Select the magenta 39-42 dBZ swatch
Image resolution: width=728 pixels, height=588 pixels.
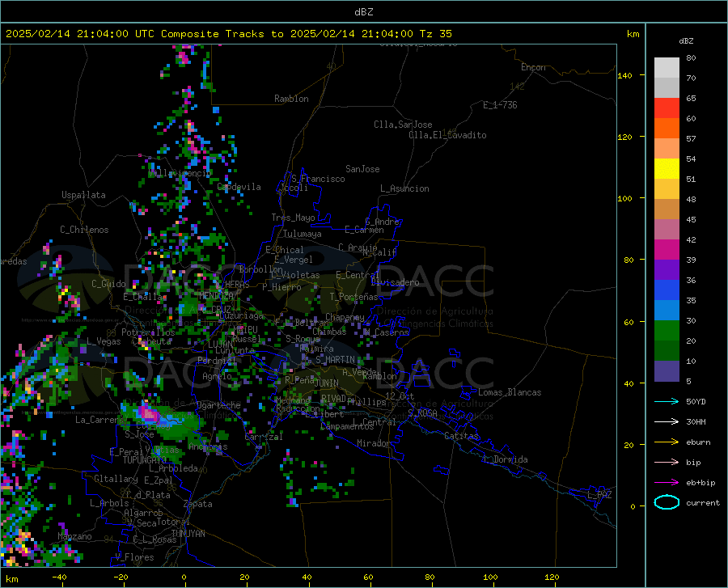(667, 250)
